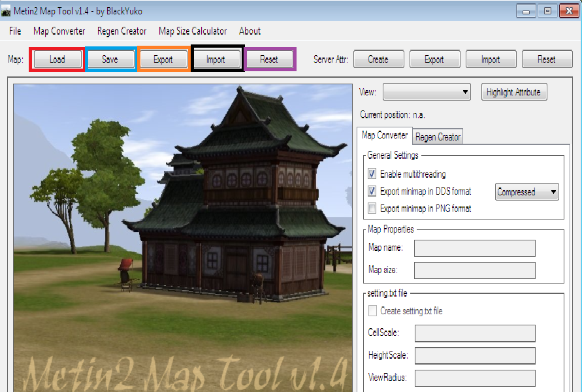Open the Regen Creator menu
The width and height of the screenshot is (582, 392).
[x=121, y=31]
